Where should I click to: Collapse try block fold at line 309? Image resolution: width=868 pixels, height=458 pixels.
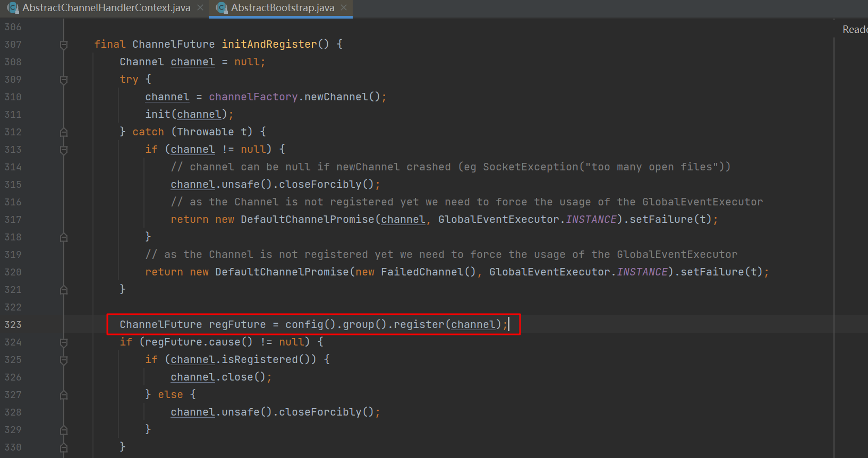point(64,80)
